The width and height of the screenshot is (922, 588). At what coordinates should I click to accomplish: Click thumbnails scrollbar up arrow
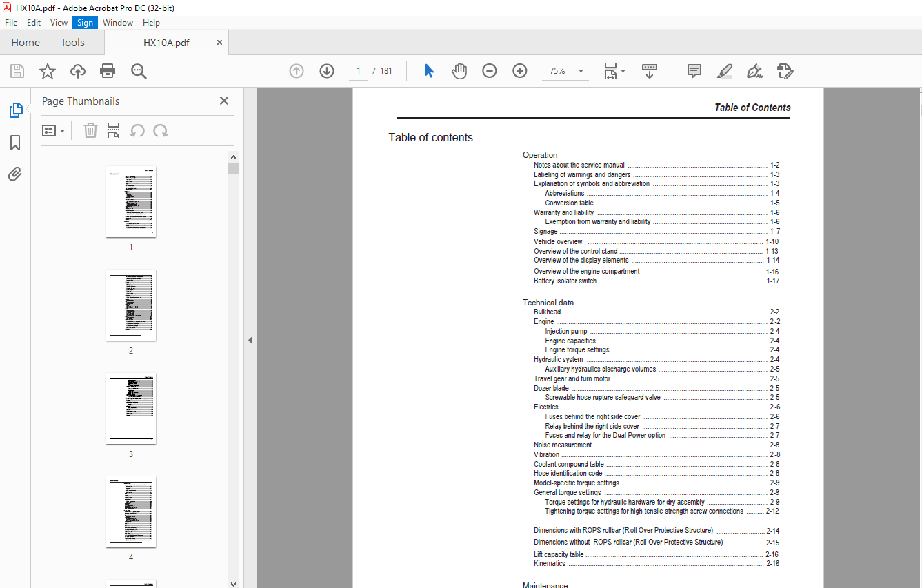(234, 157)
